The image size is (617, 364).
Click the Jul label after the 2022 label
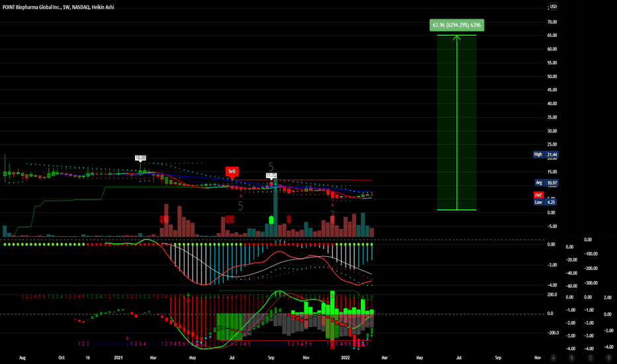[x=459, y=357]
